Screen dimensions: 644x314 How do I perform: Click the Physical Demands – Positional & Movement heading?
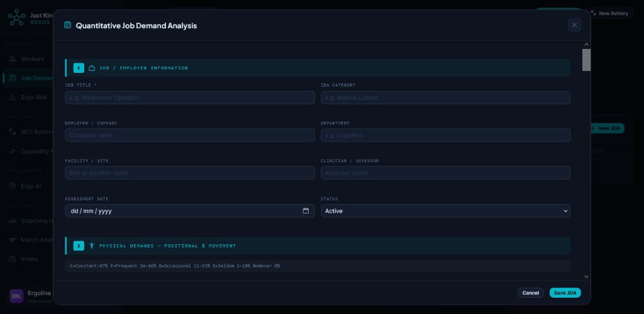tap(167, 246)
